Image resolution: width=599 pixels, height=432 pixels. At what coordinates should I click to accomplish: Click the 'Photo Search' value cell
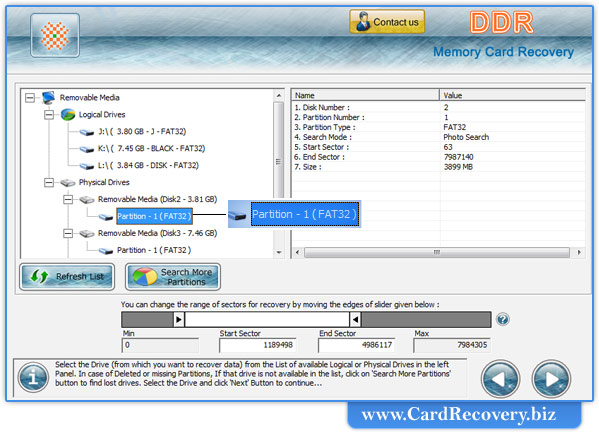coord(466,137)
